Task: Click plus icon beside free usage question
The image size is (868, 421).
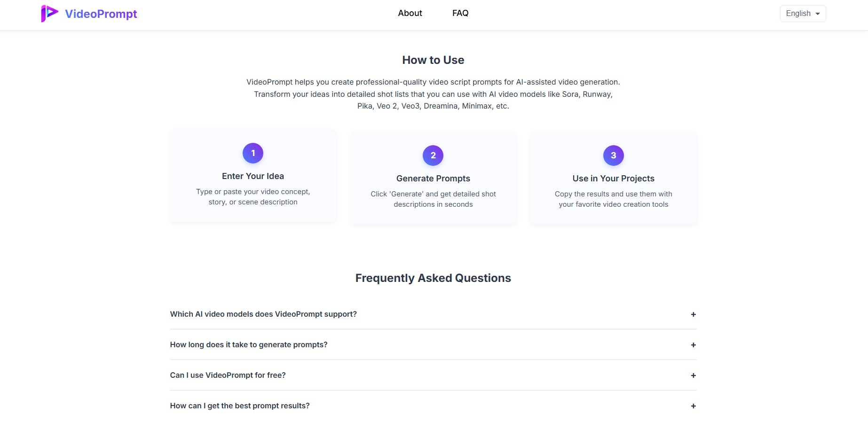Action: click(x=693, y=375)
